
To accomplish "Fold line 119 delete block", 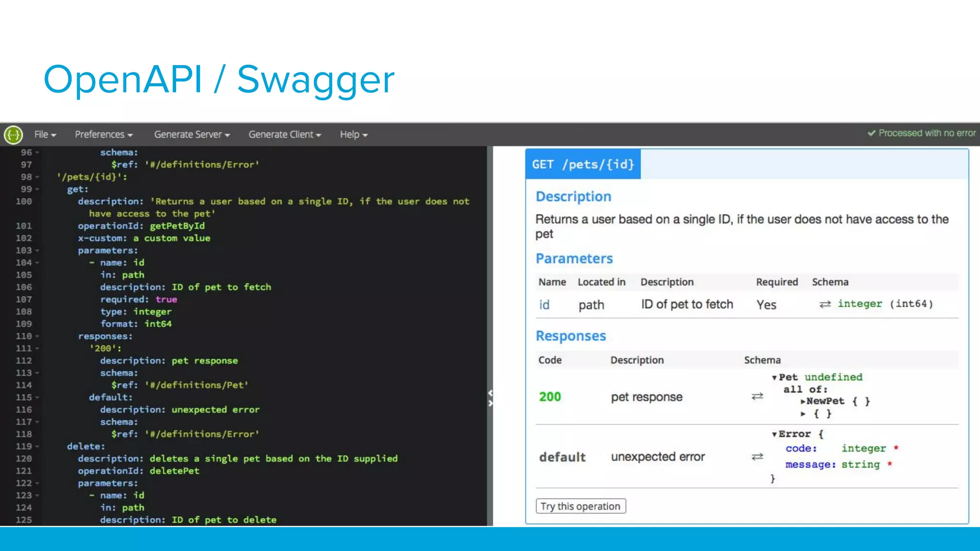I will [x=37, y=446].
